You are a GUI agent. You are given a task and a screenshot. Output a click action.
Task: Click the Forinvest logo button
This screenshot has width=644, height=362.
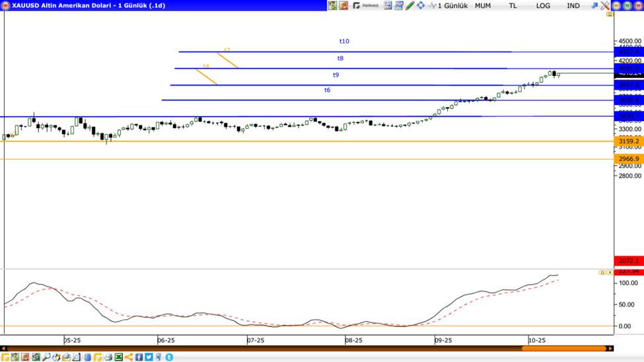(365, 5)
